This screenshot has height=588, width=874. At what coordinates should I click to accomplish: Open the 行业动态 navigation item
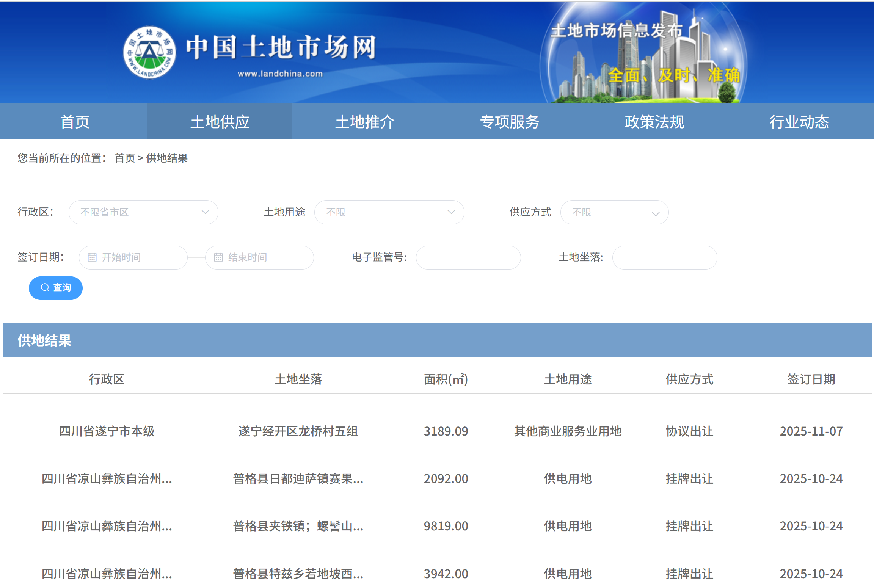point(799,122)
